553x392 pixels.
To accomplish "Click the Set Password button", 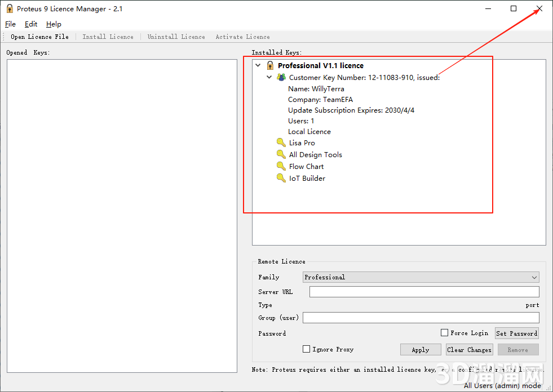I will point(516,333).
